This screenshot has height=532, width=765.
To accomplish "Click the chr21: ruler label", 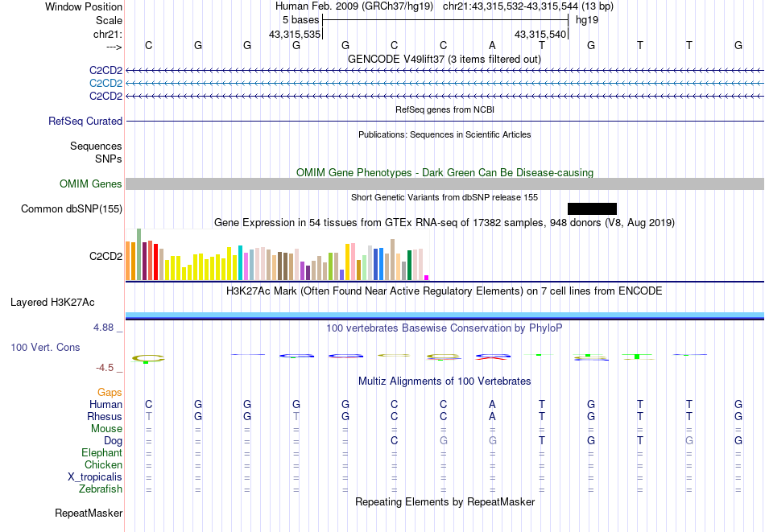I will (x=108, y=34).
